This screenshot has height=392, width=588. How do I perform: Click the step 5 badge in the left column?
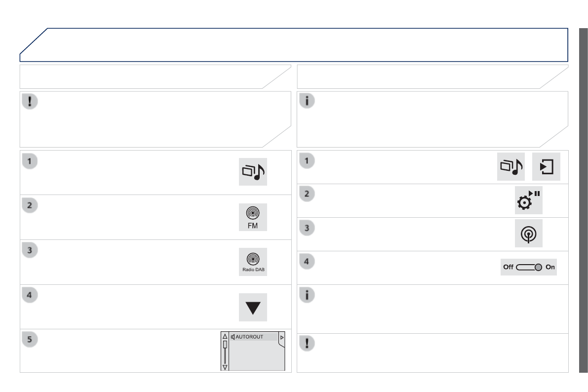[x=31, y=340]
